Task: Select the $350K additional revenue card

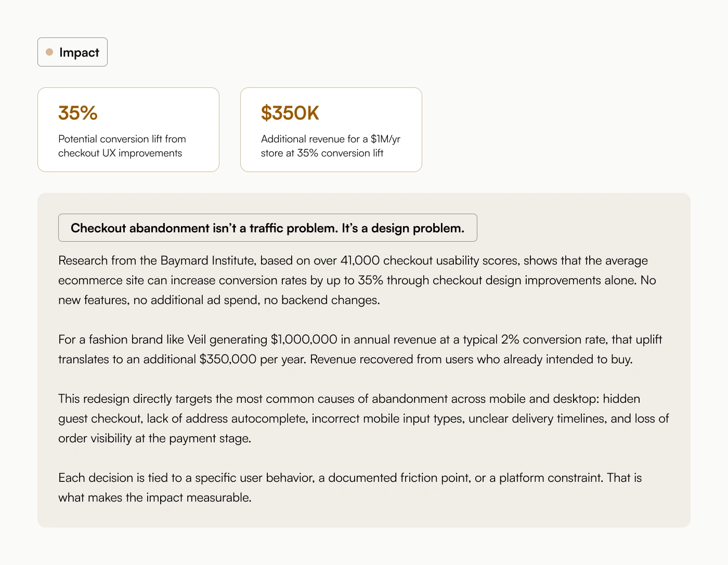Action: (331, 129)
